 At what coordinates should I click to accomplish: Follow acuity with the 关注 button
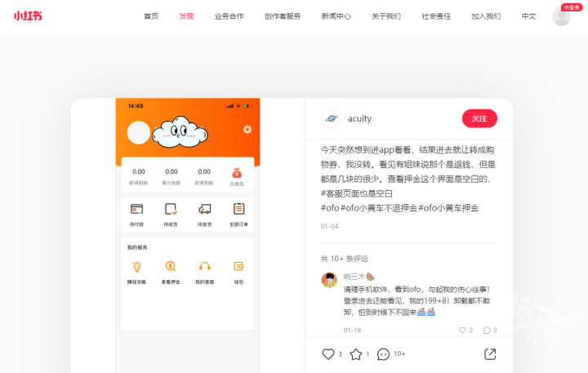pyautogui.click(x=479, y=118)
